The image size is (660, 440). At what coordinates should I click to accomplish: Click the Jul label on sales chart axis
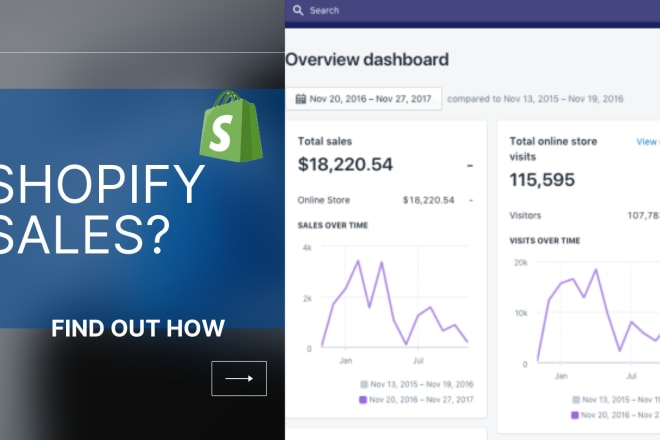point(418,361)
